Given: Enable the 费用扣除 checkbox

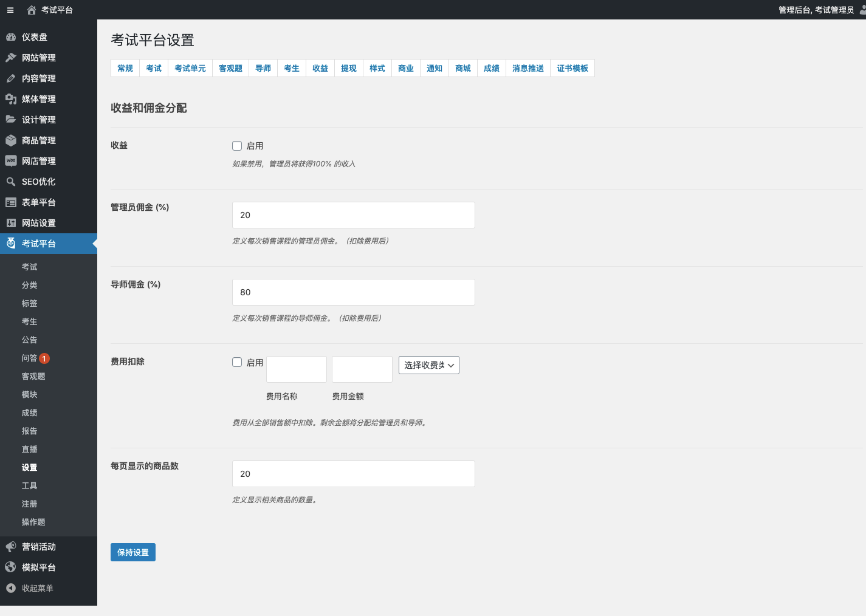Looking at the screenshot, I should [x=237, y=362].
